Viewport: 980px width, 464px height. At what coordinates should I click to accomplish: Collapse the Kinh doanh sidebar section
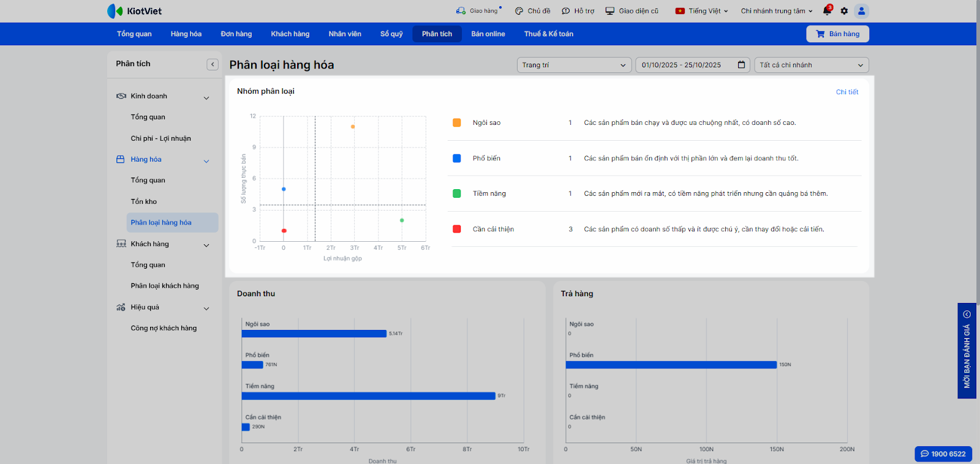click(x=206, y=98)
